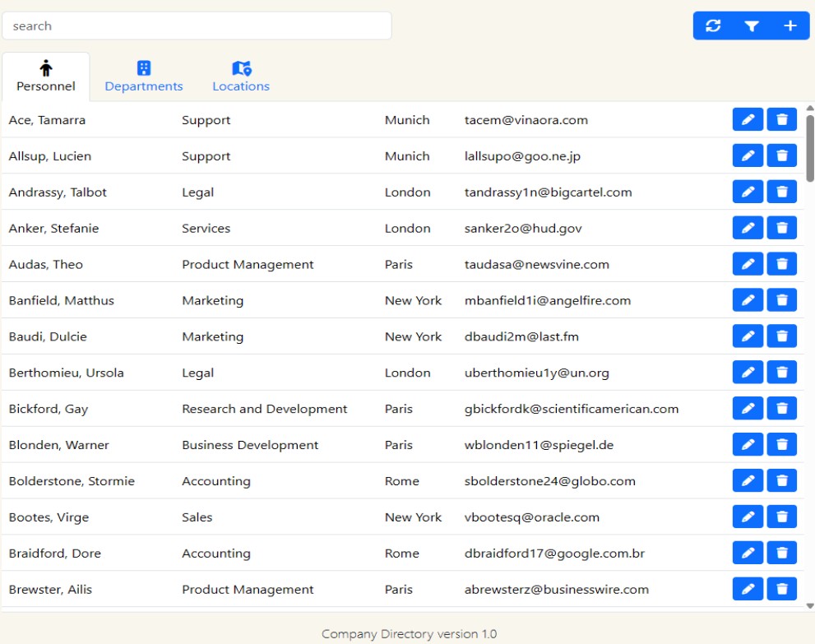Delete Matthus Banfield's row
This screenshot has width=815, height=644.
tap(782, 301)
